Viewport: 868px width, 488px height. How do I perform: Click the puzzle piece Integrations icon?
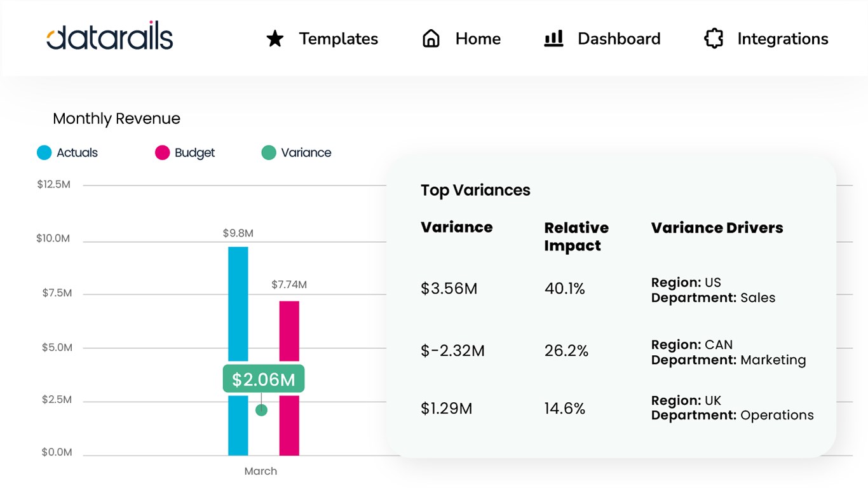click(714, 39)
